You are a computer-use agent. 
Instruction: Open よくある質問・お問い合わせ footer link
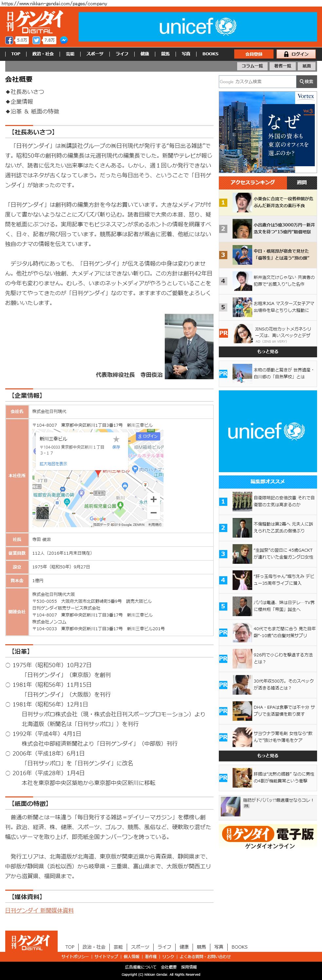(x=205, y=956)
